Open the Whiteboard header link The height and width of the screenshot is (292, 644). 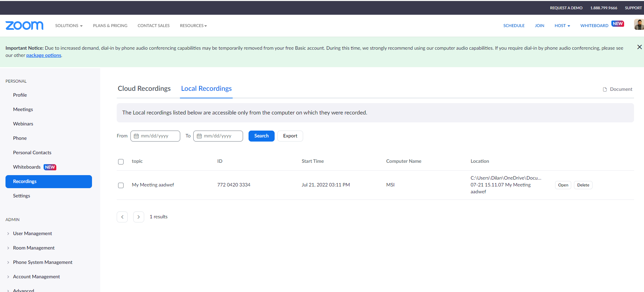(x=594, y=26)
